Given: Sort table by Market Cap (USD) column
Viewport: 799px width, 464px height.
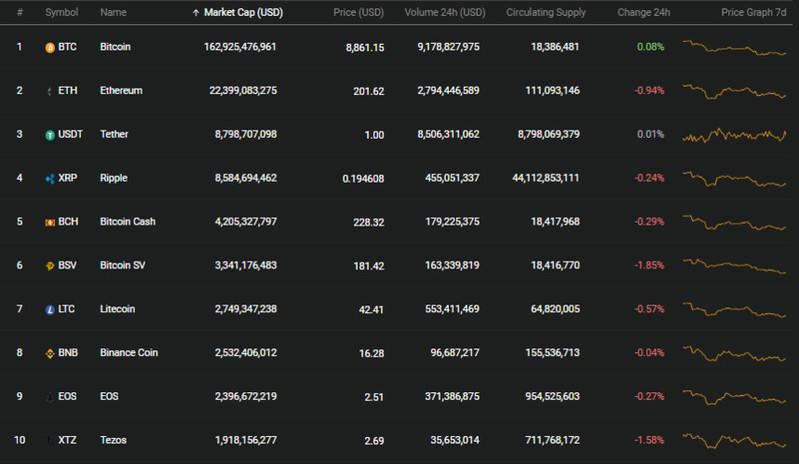Looking at the screenshot, I should pyautogui.click(x=240, y=13).
